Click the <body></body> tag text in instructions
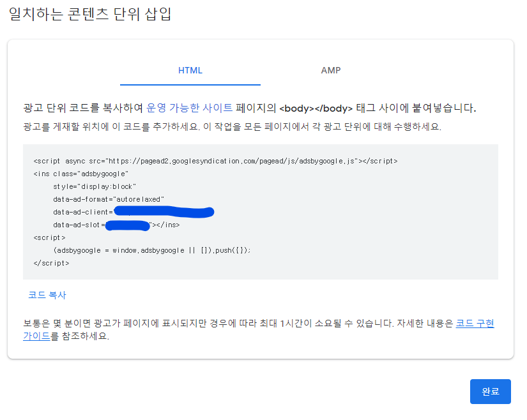The image size is (527, 420). [316, 109]
